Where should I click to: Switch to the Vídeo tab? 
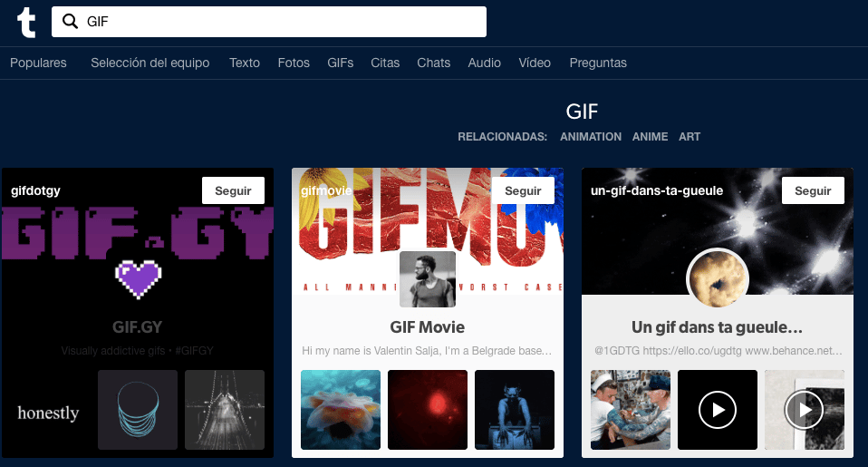tap(535, 63)
